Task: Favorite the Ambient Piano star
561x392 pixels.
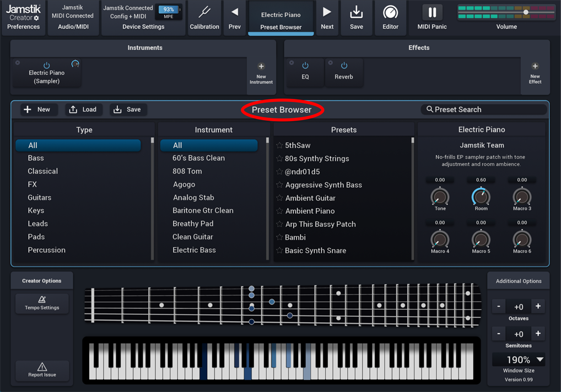Action: coord(279,211)
